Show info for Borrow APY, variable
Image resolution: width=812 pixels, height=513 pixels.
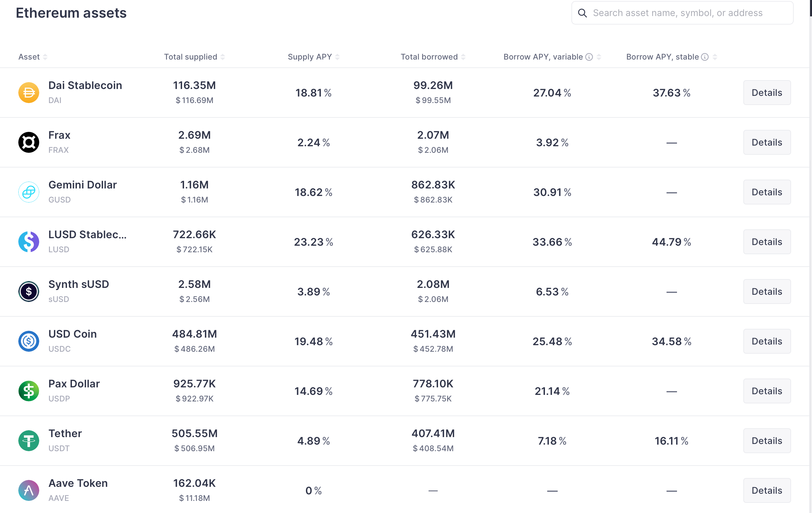589,57
